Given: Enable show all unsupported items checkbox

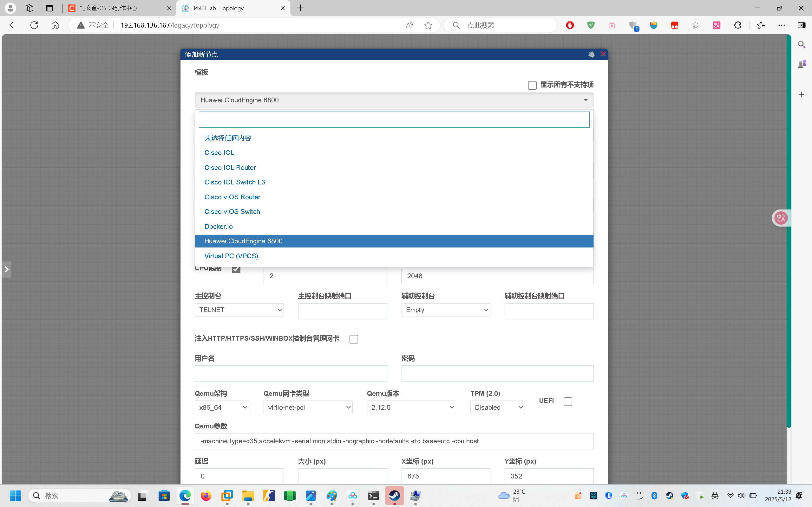Looking at the screenshot, I should pos(532,85).
